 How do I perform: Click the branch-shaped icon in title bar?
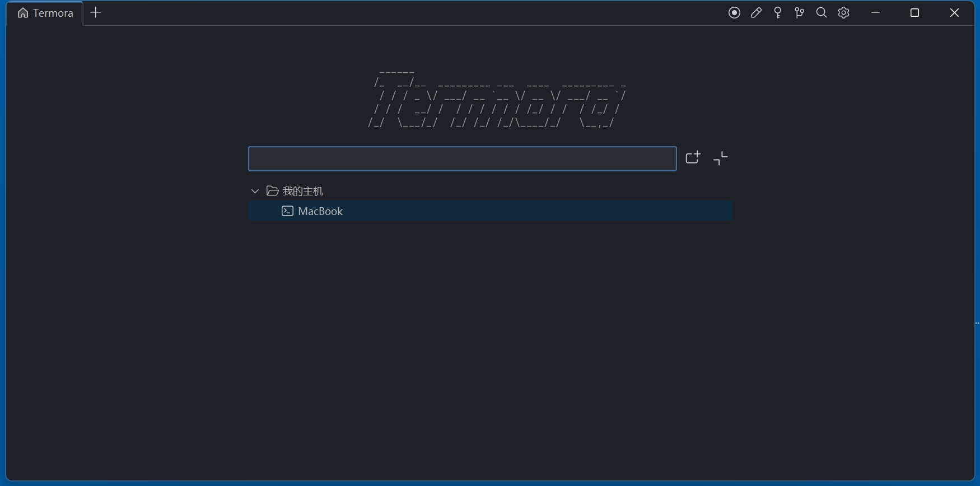800,13
